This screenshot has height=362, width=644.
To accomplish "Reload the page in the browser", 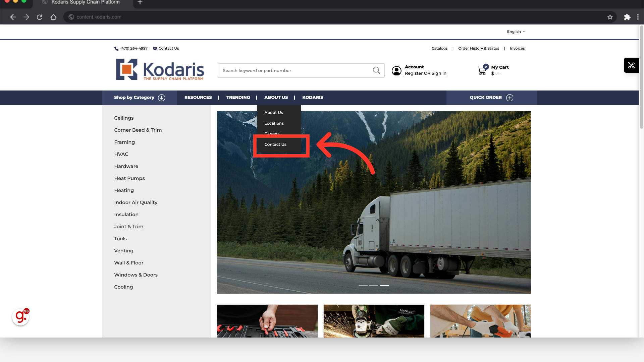I will [40, 17].
